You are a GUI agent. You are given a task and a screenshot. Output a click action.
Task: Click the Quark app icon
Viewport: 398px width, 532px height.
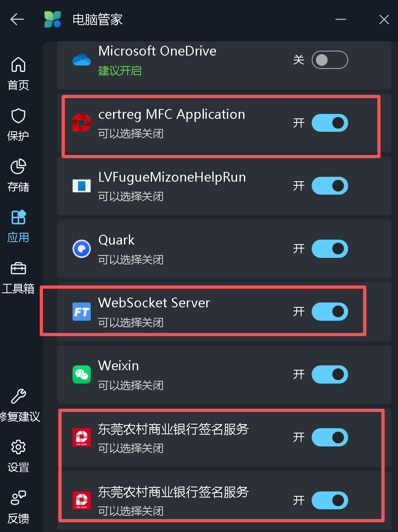click(81, 249)
